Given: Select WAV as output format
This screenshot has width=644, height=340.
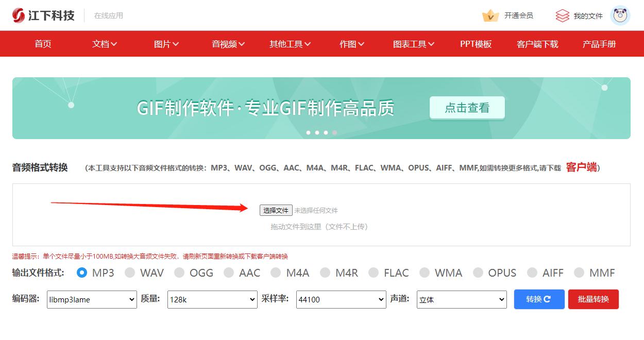Looking at the screenshot, I should coord(130,273).
